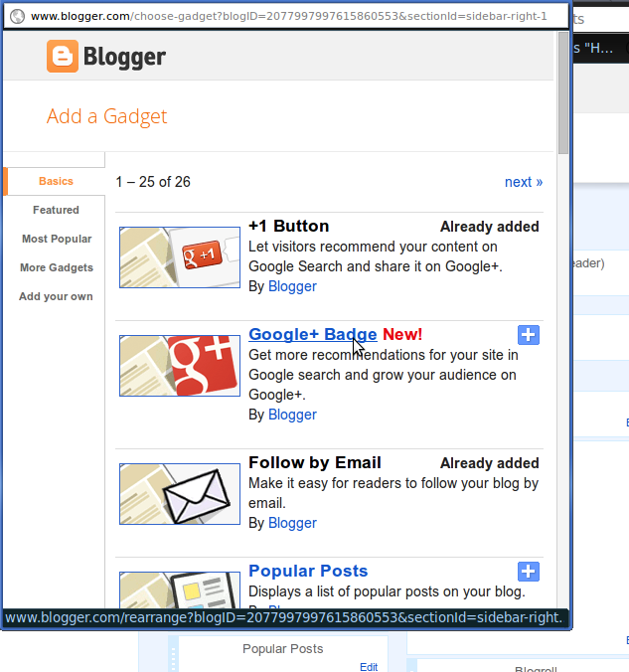629x672 pixels.
Task: Go to next page of gadgets
Action: coord(524,182)
